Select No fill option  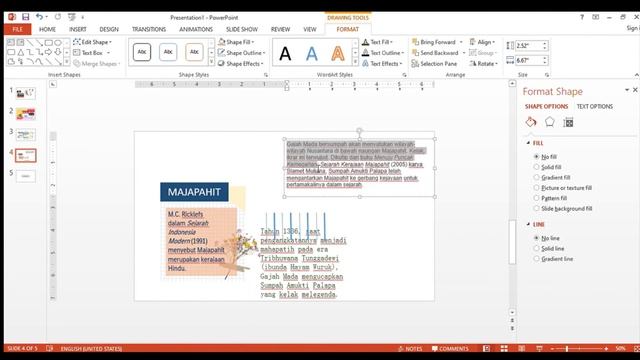pos(545,157)
